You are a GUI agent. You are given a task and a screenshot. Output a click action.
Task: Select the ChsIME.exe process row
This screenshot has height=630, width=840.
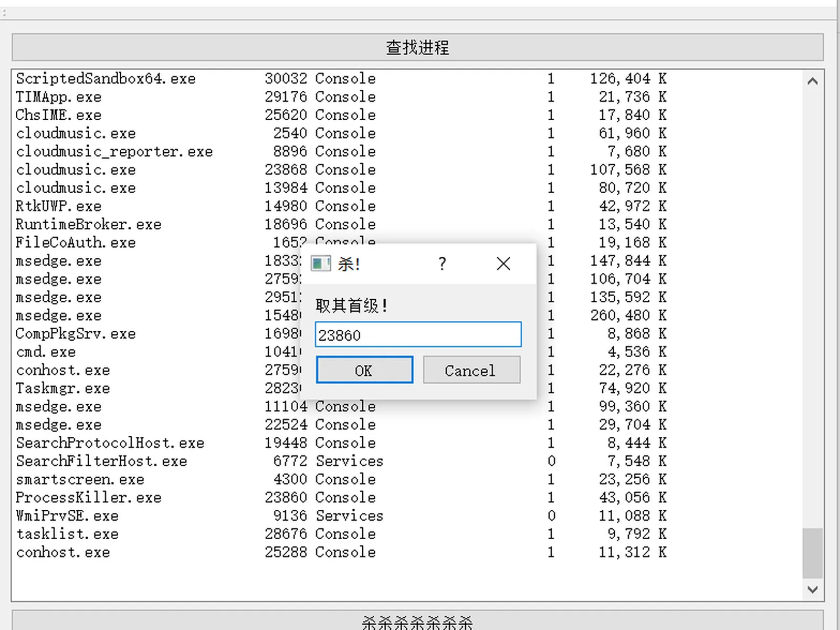(341, 115)
